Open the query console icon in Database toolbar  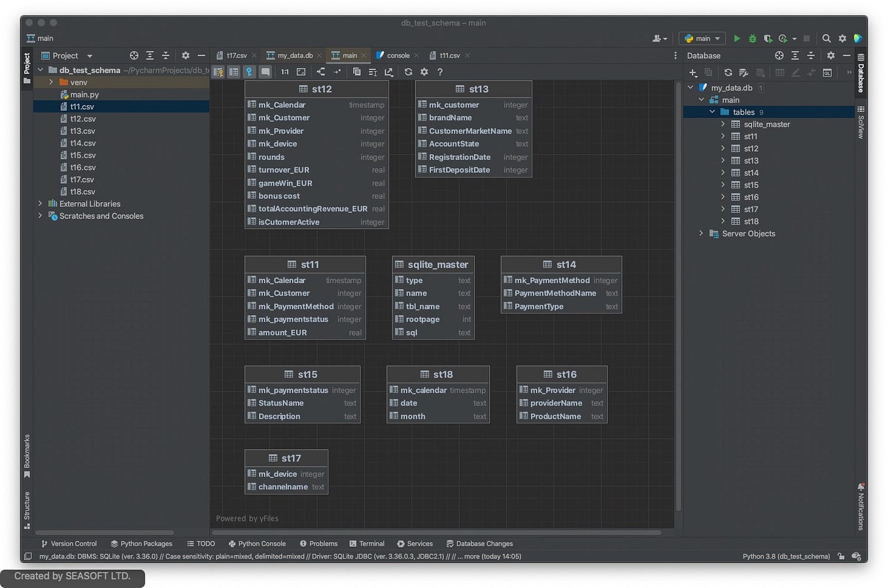pyautogui.click(x=827, y=73)
